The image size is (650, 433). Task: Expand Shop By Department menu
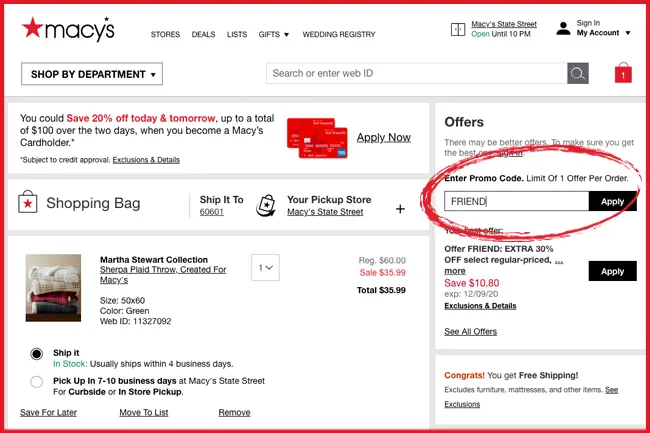click(92, 74)
